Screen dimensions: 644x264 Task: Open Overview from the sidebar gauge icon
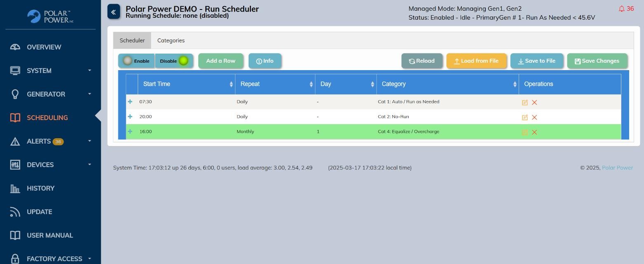[x=15, y=47]
